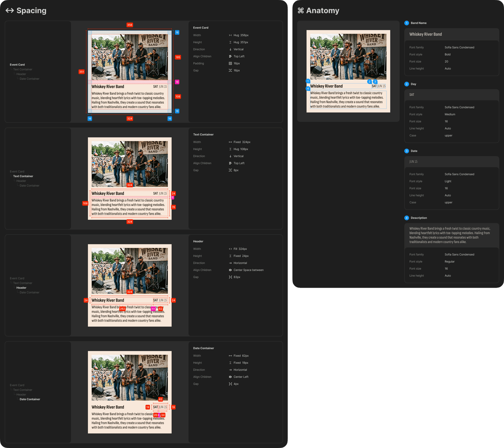Click the gap icon in Event Card properties
Screen dimensions: 504x448
[x=230, y=71]
